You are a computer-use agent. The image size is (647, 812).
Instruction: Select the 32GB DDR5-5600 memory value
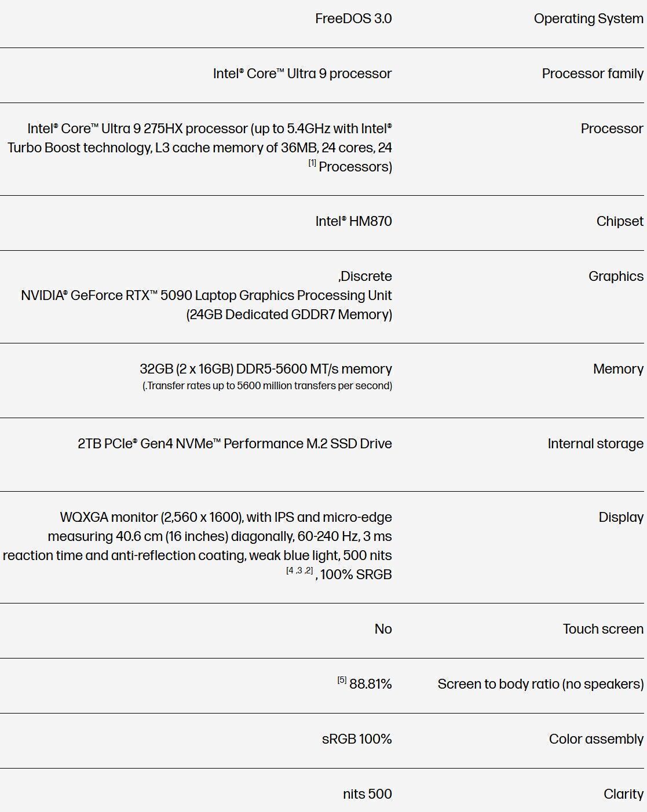click(266, 369)
